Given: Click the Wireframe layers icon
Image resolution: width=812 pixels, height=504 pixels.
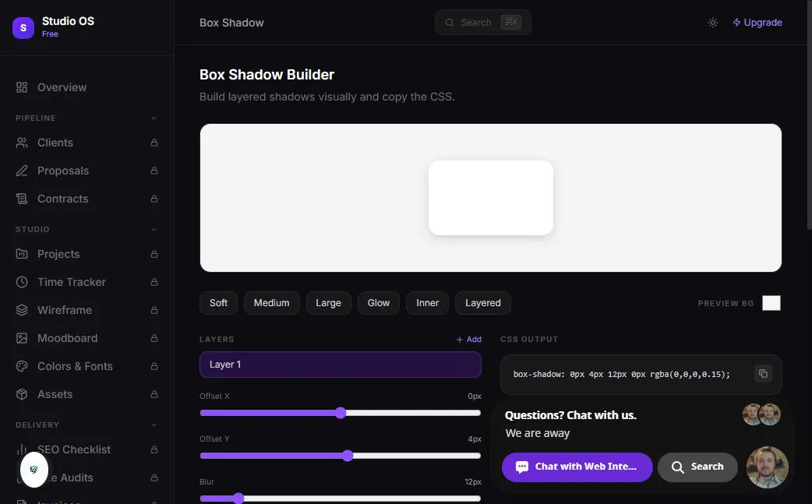Looking at the screenshot, I should tap(22, 310).
